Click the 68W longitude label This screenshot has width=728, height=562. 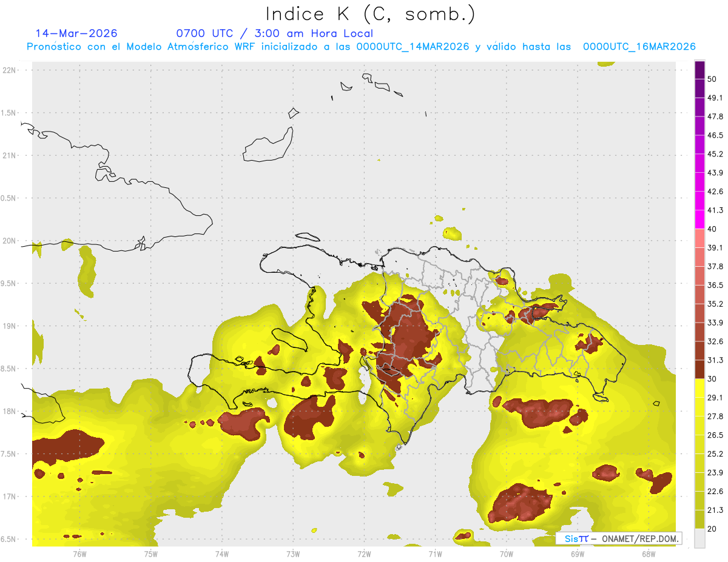point(648,554)
